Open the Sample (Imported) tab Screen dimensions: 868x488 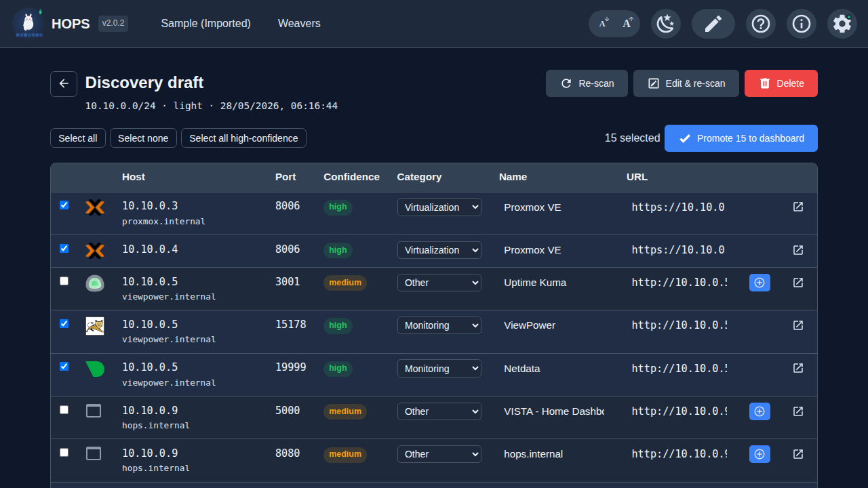click(x=205, y=24)
